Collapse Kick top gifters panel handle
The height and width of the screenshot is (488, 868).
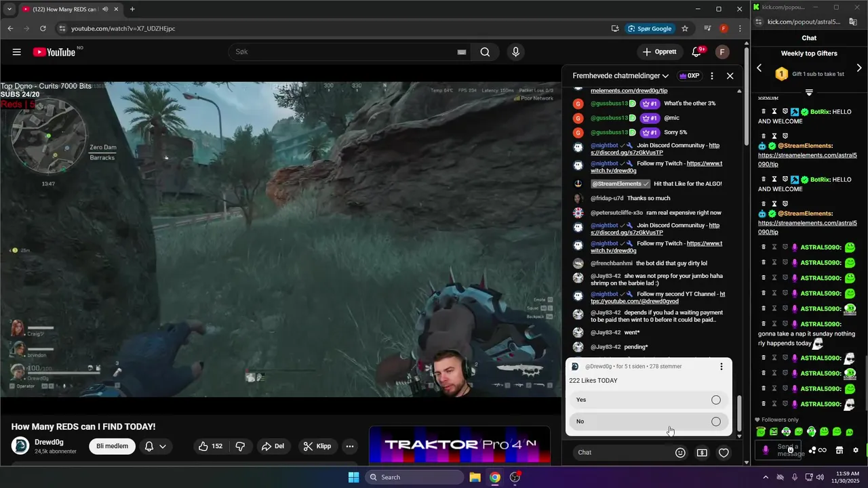809,92
